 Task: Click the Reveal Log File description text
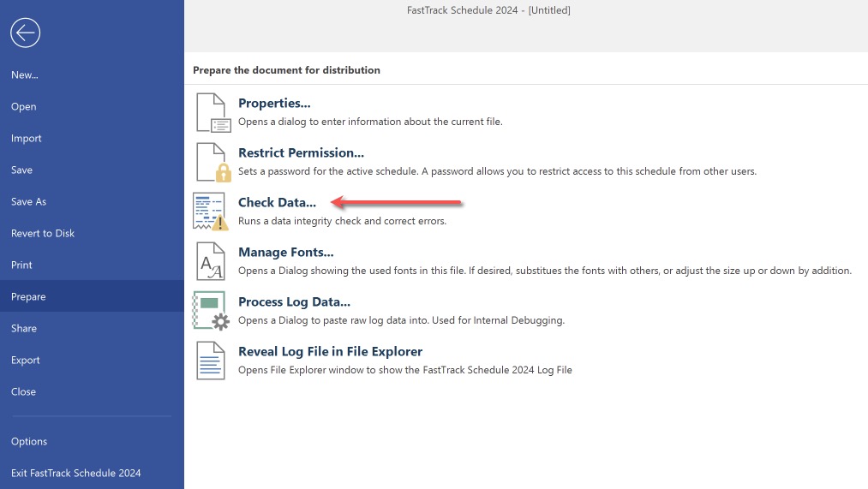pos(405,370)
